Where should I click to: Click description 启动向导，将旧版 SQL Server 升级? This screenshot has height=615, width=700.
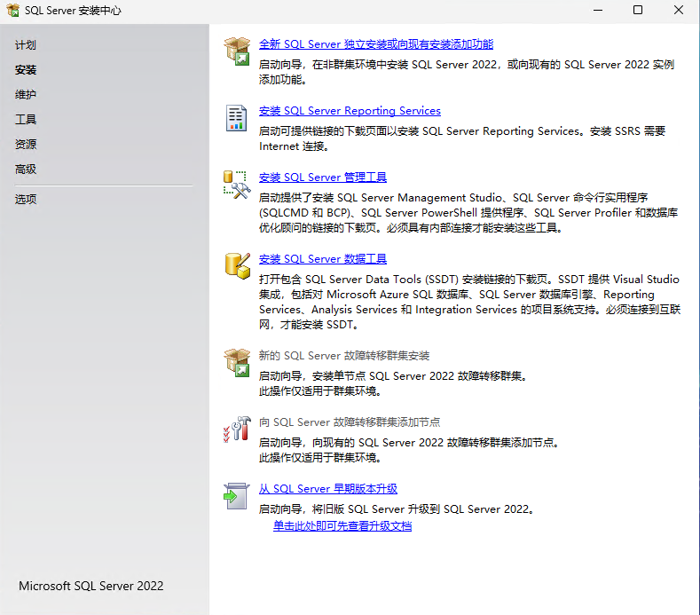397,509
